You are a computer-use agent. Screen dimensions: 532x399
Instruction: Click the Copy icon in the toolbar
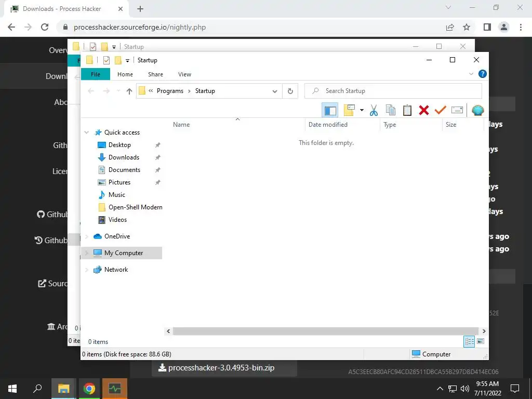[391, 110]
